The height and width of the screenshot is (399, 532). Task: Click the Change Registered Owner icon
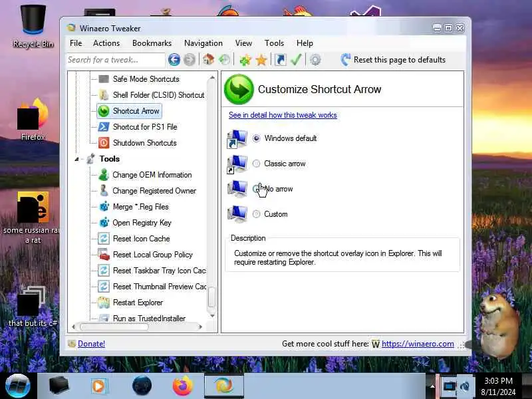pyautogui.click(x=104, y=191)
